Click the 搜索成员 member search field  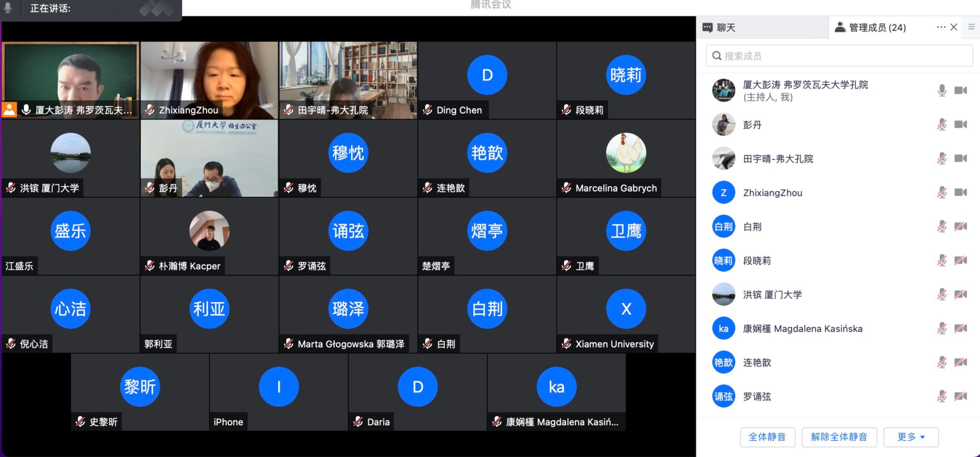[839, 56]
